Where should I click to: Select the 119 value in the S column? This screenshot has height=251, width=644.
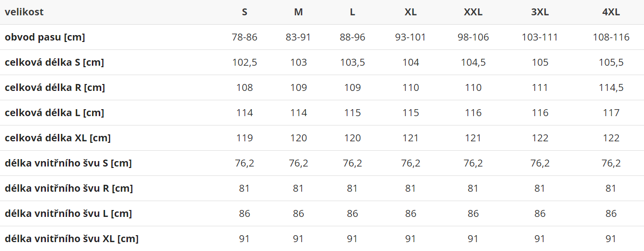point(244,138)
